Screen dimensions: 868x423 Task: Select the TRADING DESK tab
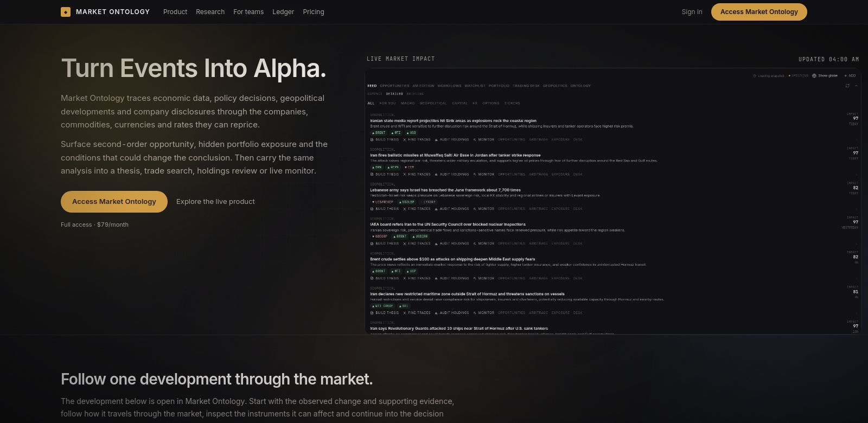526,86
